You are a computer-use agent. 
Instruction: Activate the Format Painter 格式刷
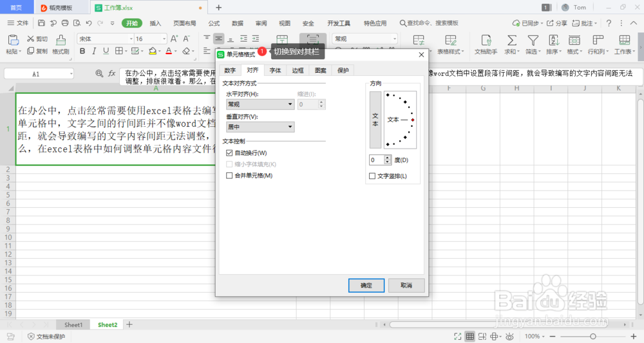point(61,44)
